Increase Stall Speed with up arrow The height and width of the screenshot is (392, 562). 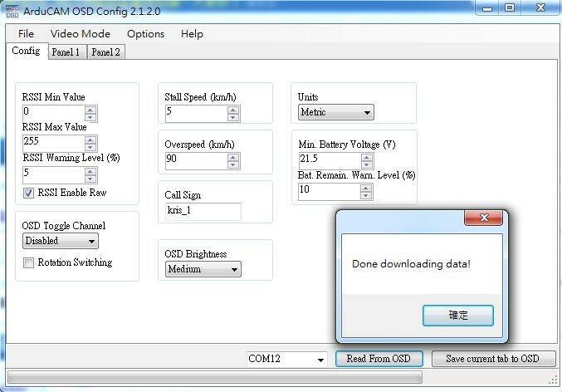233,110
